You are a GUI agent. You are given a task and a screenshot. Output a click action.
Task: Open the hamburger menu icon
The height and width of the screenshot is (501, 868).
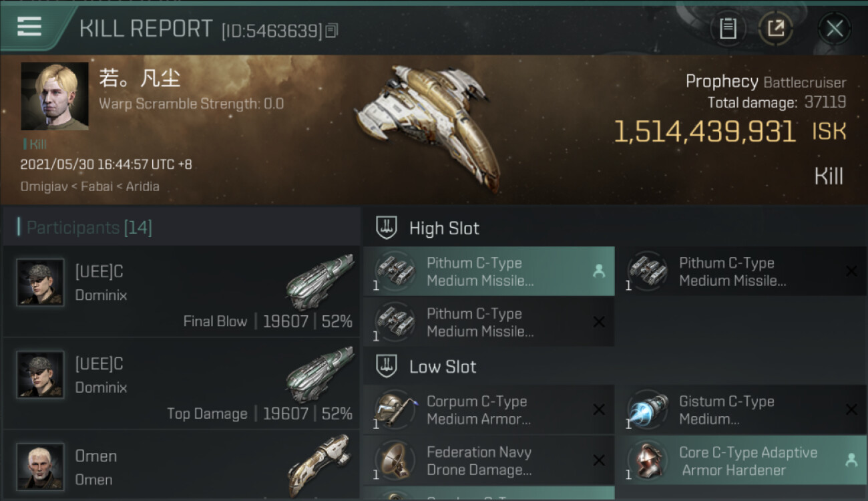coord(29,27)
